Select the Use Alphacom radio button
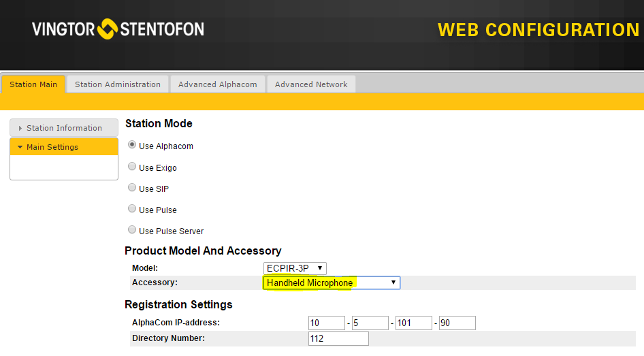The width and height of the screenshot is (644, 356). click(132, 146)
